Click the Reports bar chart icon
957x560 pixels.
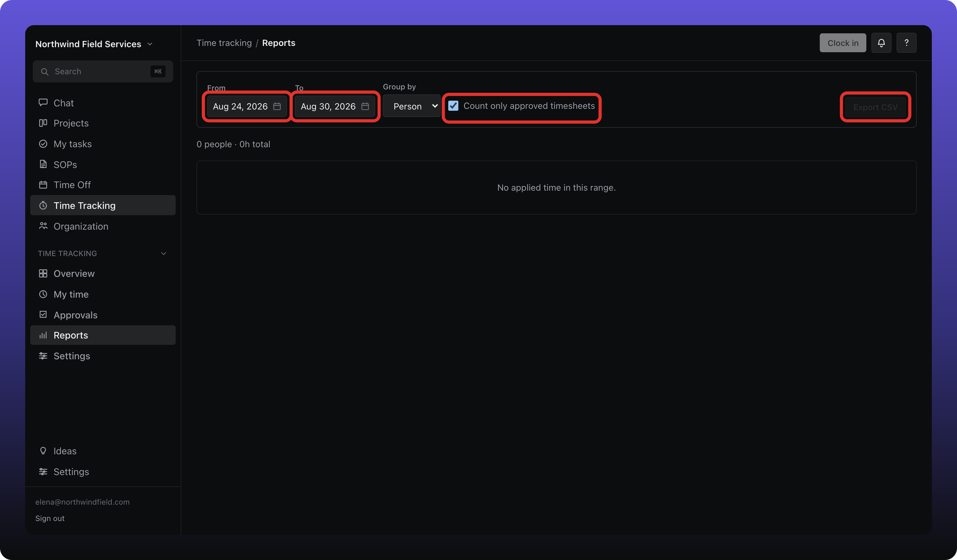43,335
